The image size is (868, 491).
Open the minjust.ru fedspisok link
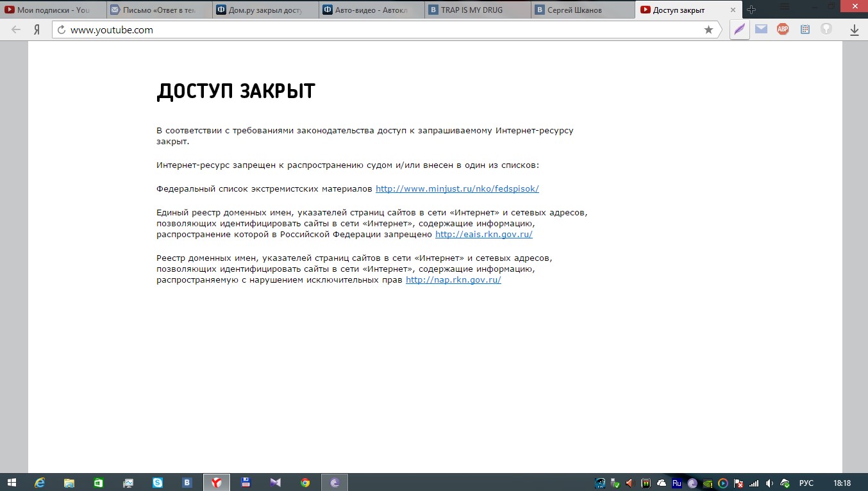coord(457,188)
